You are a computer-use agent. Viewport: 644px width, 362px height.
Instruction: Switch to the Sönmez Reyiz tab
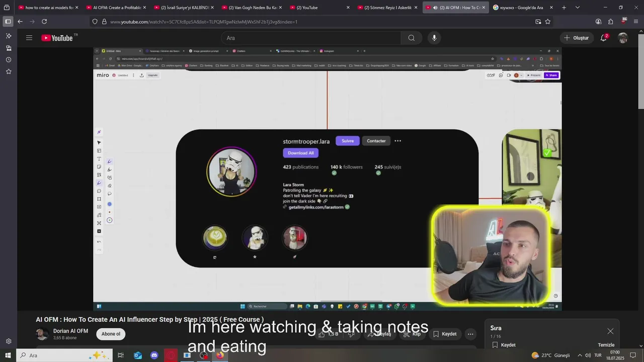387,8
